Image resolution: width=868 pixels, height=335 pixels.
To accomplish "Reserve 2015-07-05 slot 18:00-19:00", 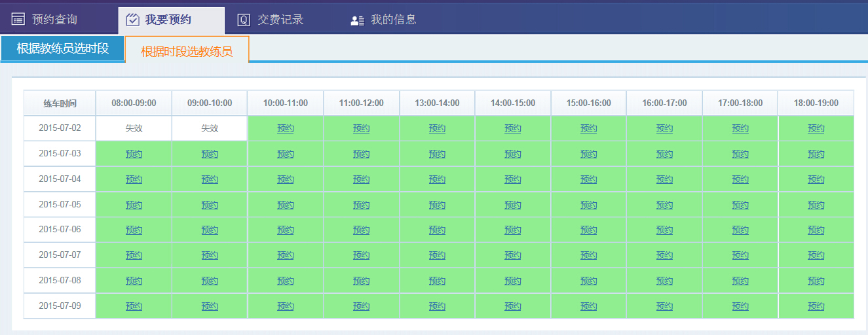I will click(816, 205).
